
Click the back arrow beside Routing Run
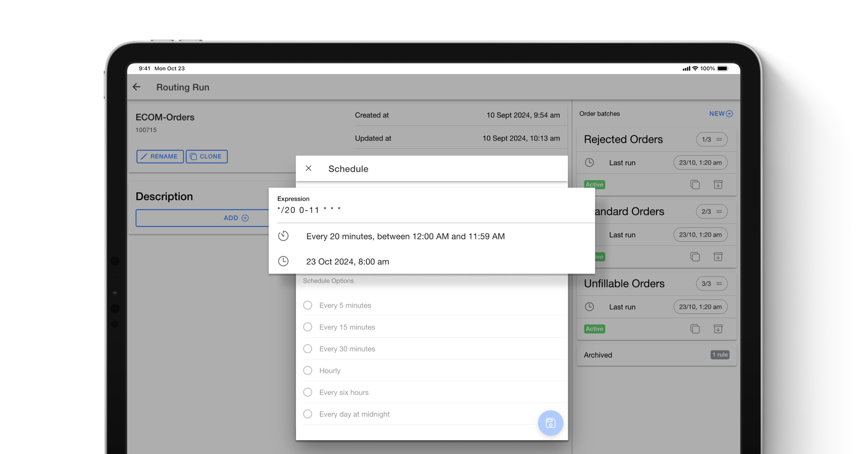(137, 87)
